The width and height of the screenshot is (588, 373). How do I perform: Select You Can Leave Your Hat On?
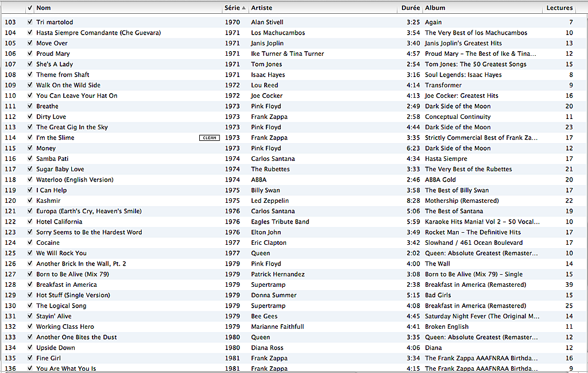pos(76,95)
